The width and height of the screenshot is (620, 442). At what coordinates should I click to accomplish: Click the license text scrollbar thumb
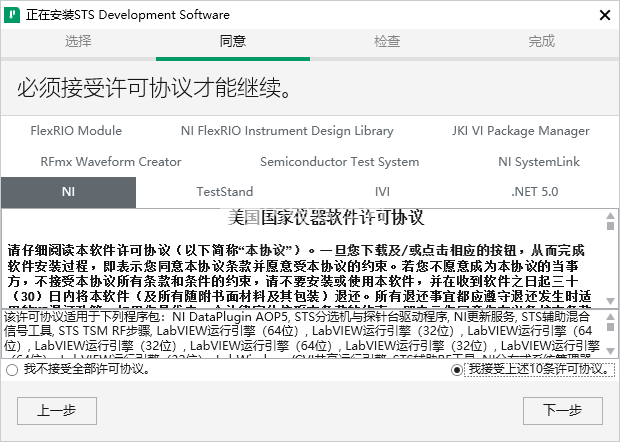[611, 226]
